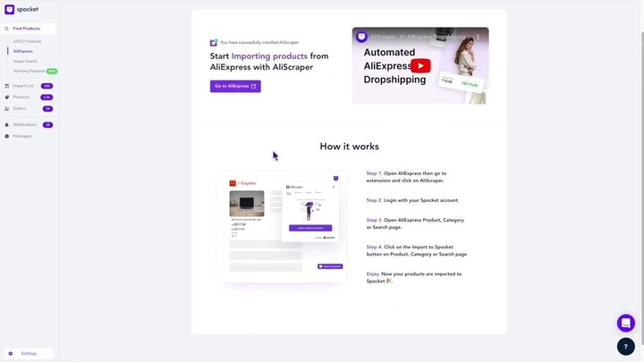Play the AliScraper YouTube video

[419, 65]
